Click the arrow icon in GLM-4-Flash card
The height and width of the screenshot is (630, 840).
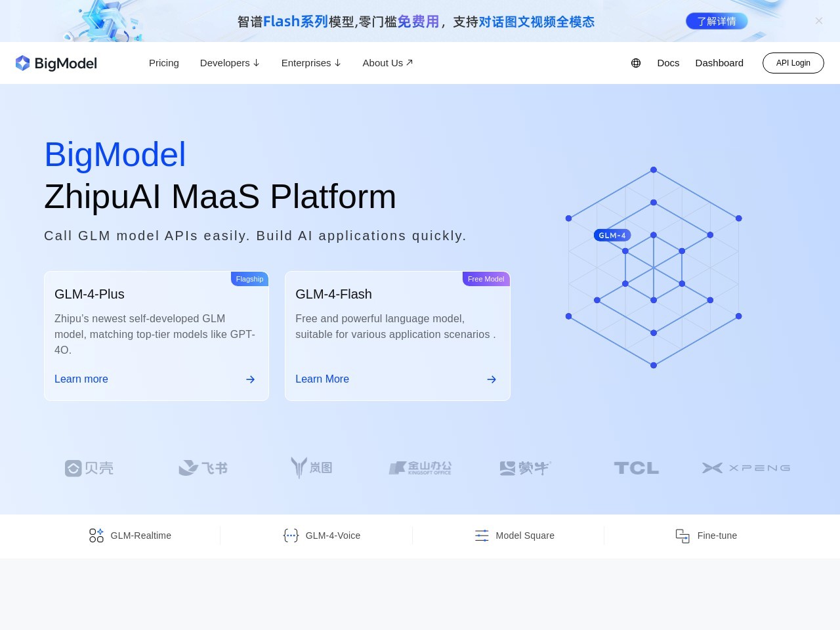(492, 379)
